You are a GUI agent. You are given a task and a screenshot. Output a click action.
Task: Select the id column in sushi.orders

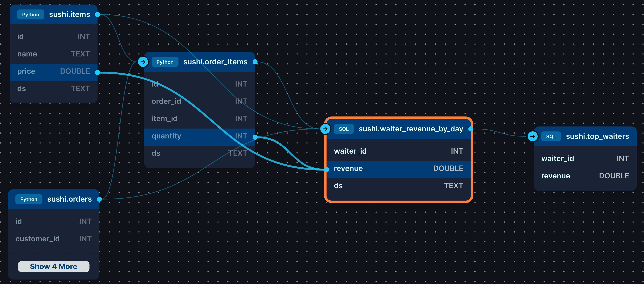[x=53, y=221]
